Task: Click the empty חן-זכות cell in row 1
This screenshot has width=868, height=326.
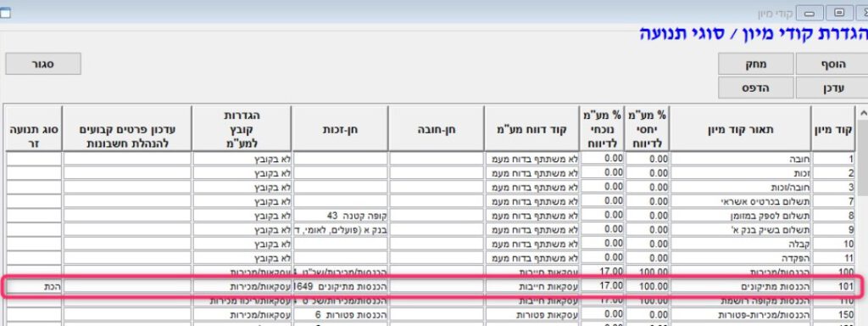Action: (x=340, y=159)
